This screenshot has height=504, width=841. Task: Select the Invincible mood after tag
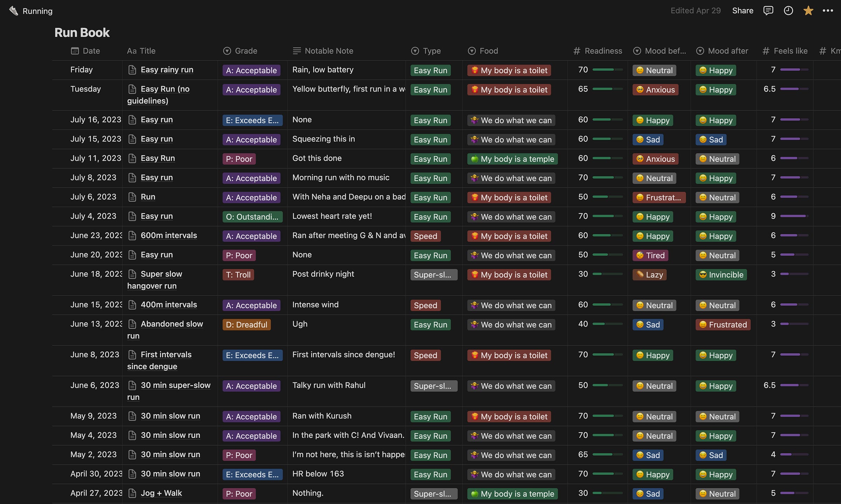point(721,275)
